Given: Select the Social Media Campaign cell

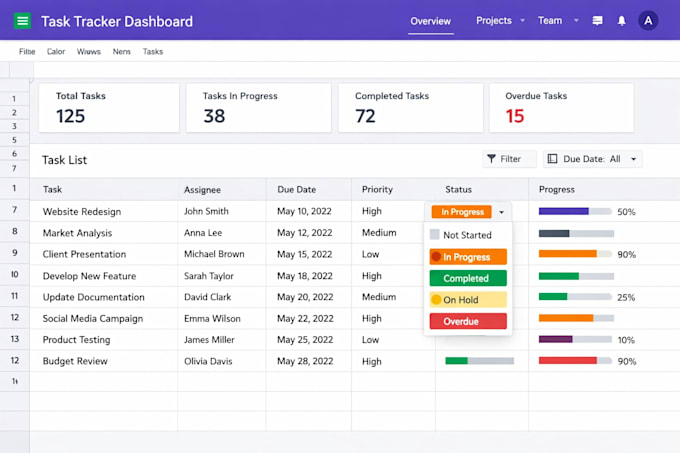Looking at the screenshot, I should [104, 318].
